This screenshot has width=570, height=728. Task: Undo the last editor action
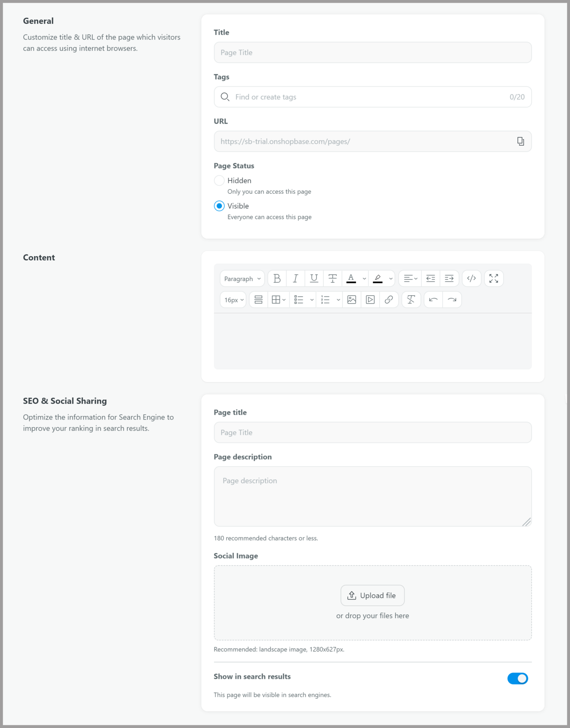point(433,300)
